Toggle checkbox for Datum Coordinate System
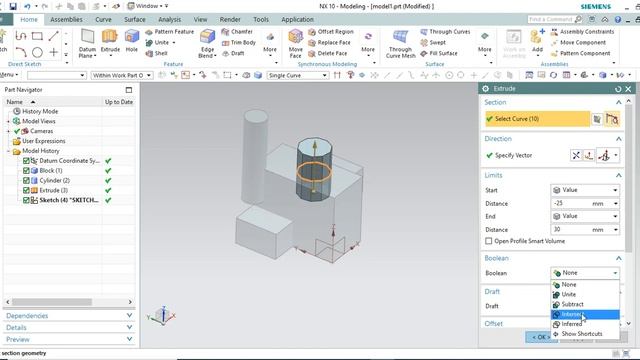 coord(26,161)
